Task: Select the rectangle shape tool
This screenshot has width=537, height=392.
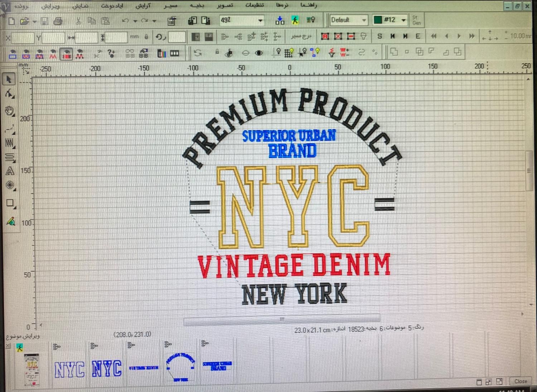Action: tap(10, 203)
